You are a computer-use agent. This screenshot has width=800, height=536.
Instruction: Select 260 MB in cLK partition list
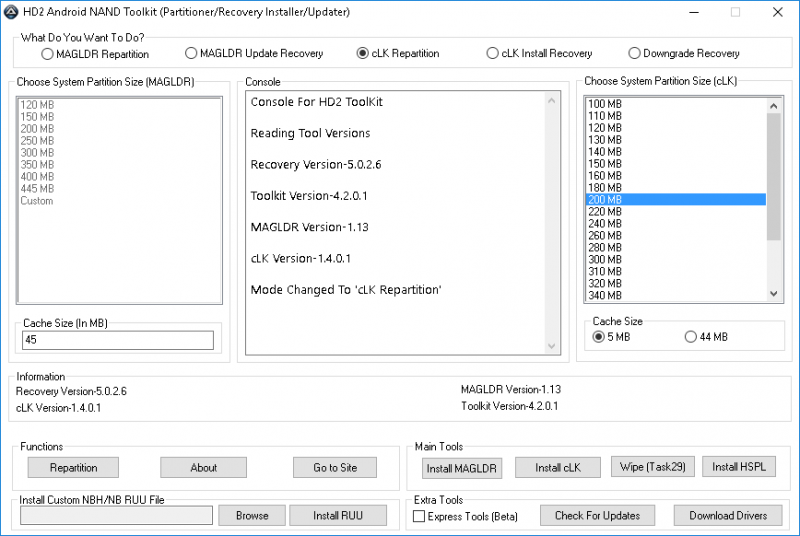coord(676,236)
